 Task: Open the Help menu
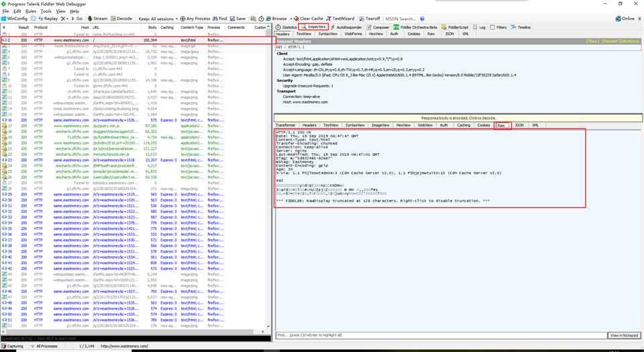click(x=74, y=11)
